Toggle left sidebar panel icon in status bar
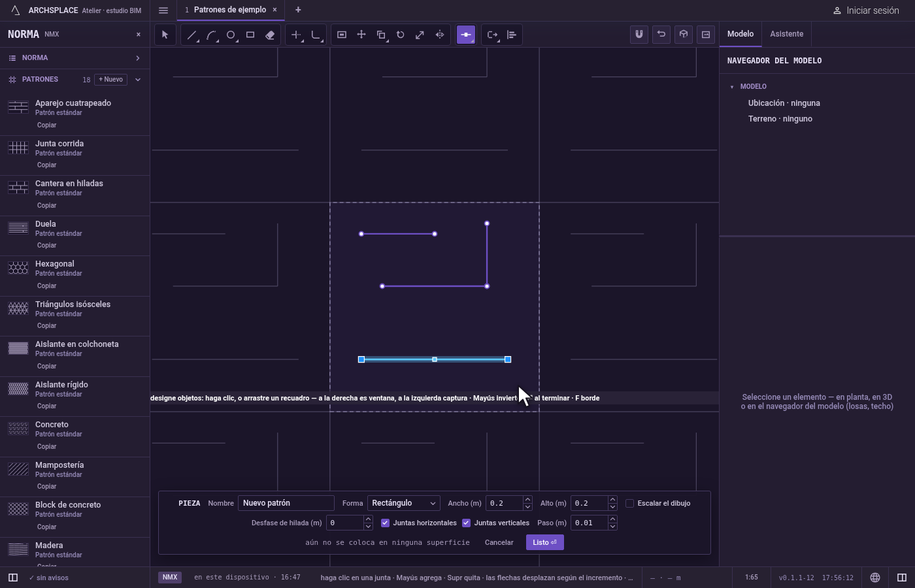Screen dimensions: 915x588 coord(12,578)
